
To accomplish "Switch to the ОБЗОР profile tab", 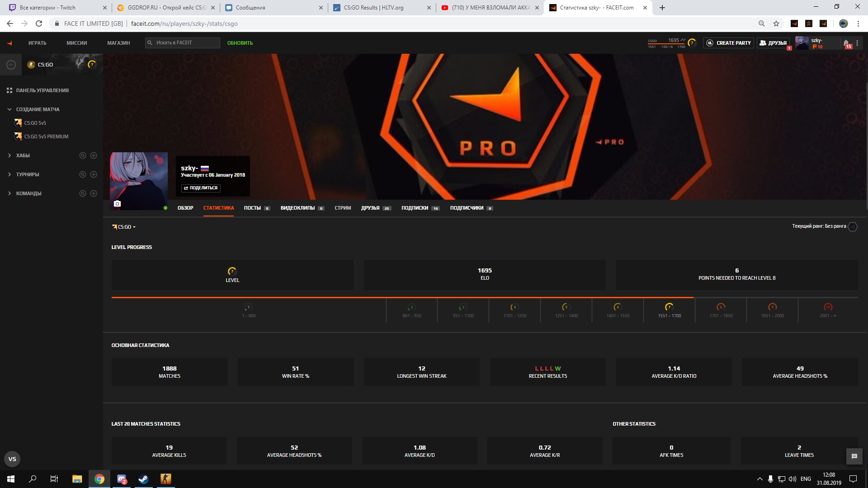I will coord(185,208).
